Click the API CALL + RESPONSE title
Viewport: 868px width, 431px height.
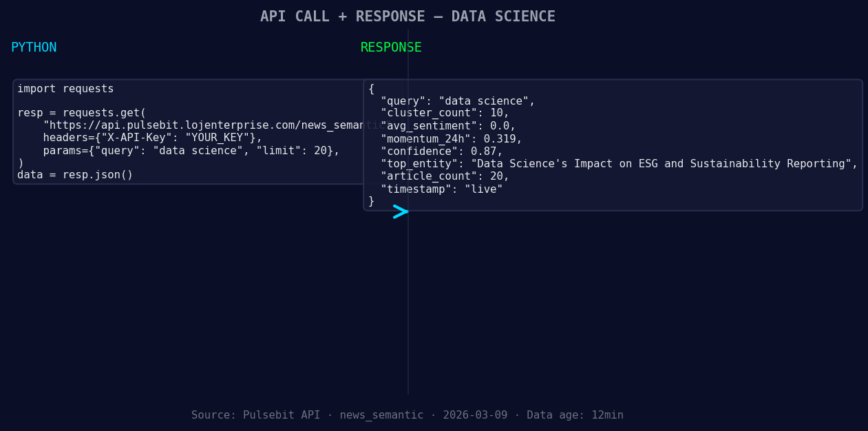click(x=407, y=16)
